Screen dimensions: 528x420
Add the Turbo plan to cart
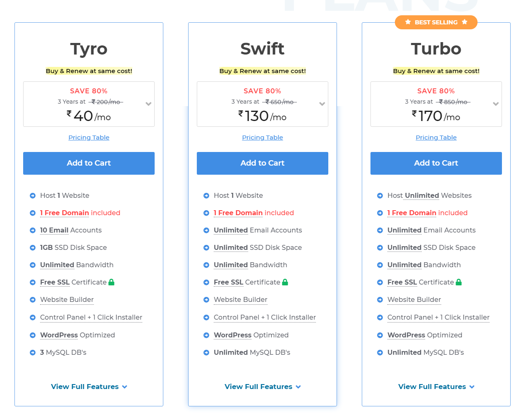[436, 163]
